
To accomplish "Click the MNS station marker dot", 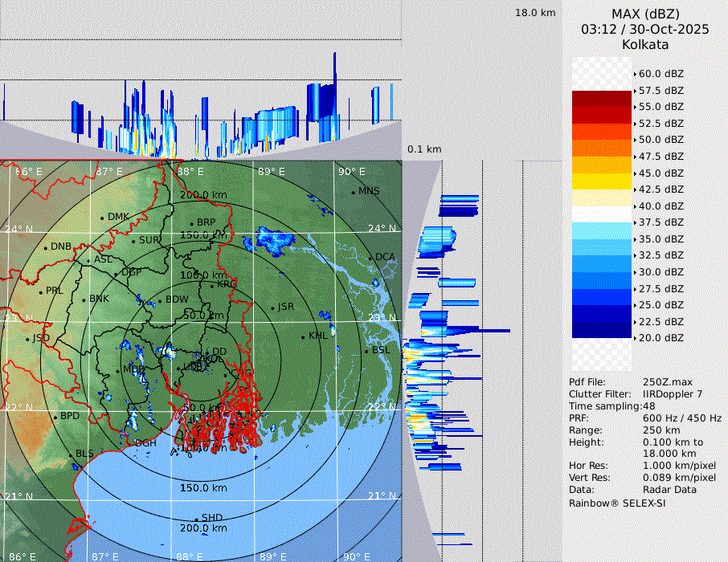I will [353, 192].
